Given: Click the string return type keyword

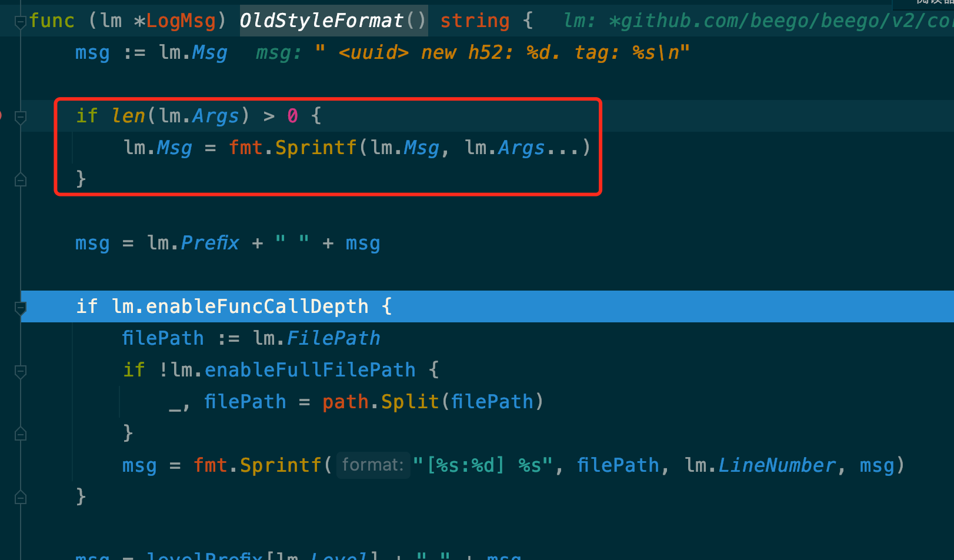Looking at the screenshot, I should tap(474, 20).
